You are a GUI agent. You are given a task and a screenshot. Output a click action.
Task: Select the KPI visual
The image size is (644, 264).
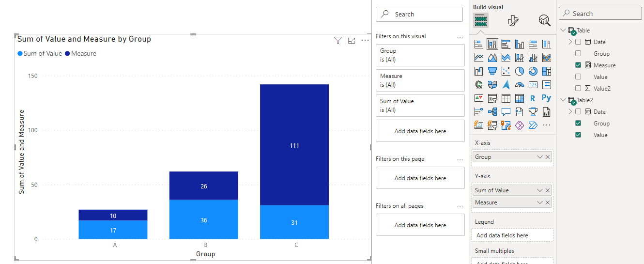479,98
